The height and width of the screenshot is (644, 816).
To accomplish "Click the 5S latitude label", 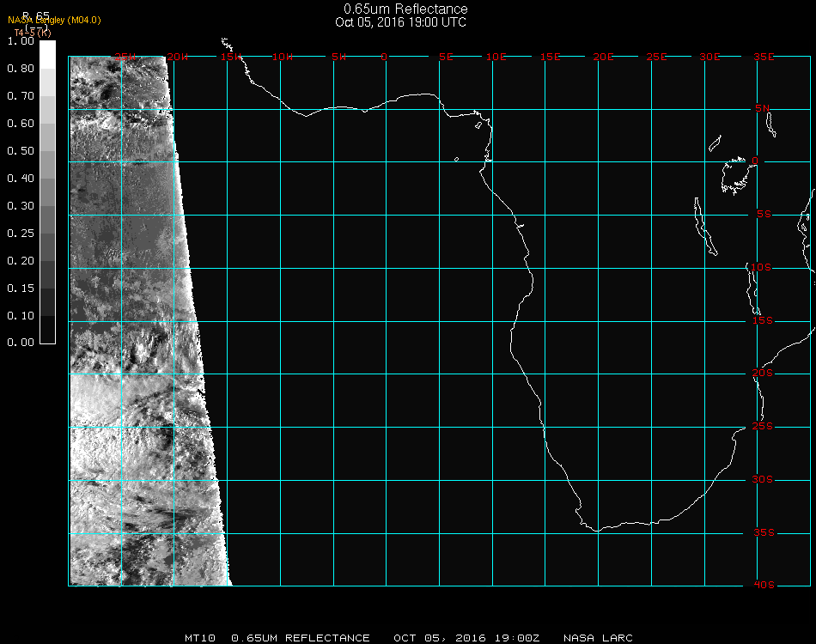I will (764, 215).
